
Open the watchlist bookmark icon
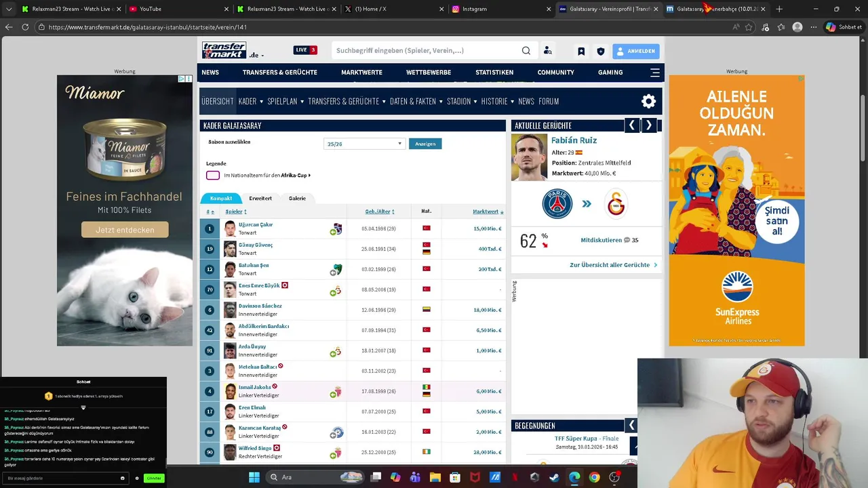[581, 52]
